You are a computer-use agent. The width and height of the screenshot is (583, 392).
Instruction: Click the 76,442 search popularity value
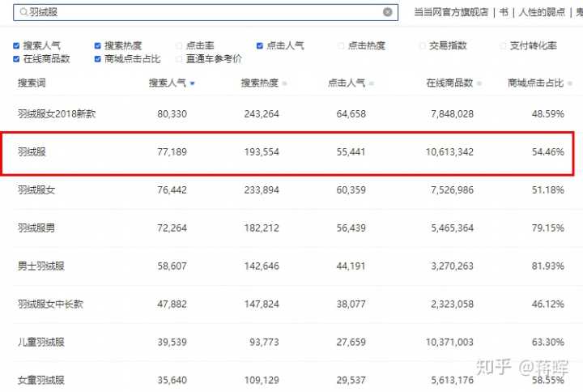[172, 190]
